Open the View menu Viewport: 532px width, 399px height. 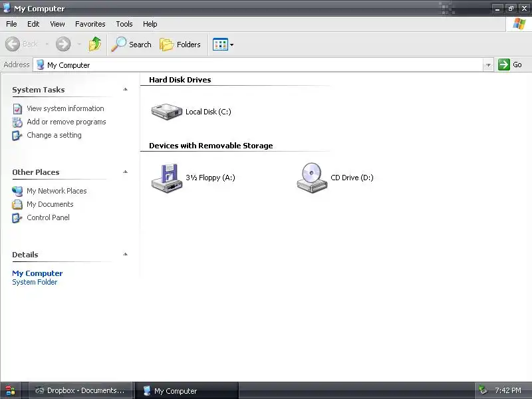pos(57,24)
